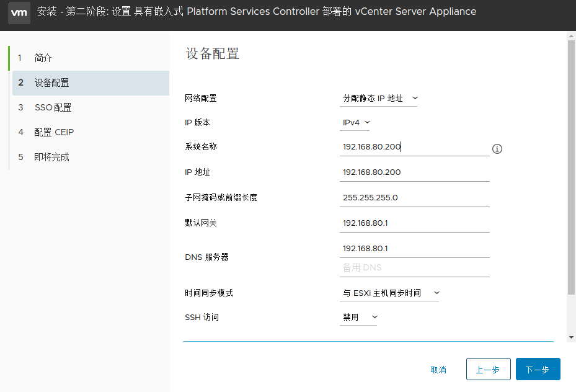Select step 4 配置 CEIP
Image resolution: width=576 pixels, height=392 pixels.
pos(91,132)
